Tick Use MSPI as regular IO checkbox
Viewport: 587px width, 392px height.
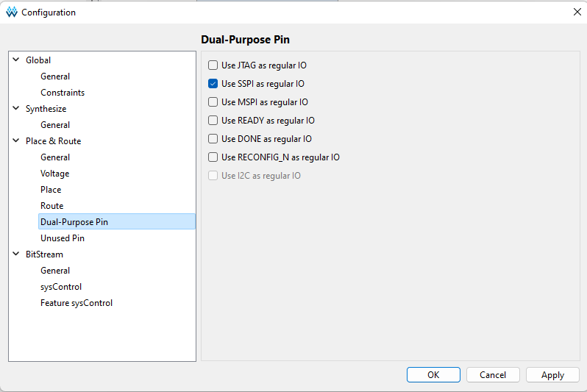[213, 101]
